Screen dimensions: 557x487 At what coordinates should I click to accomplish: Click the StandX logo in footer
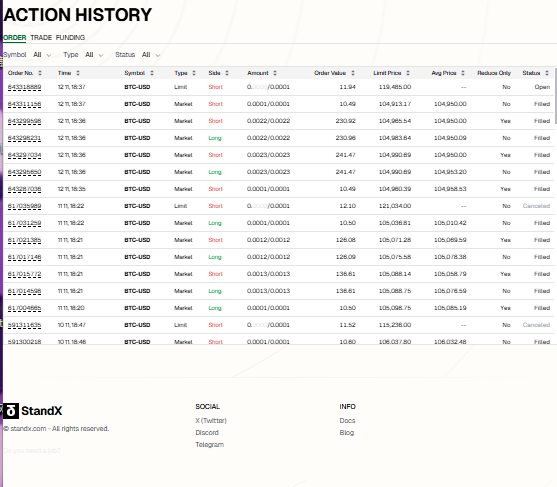click(33, 411)
